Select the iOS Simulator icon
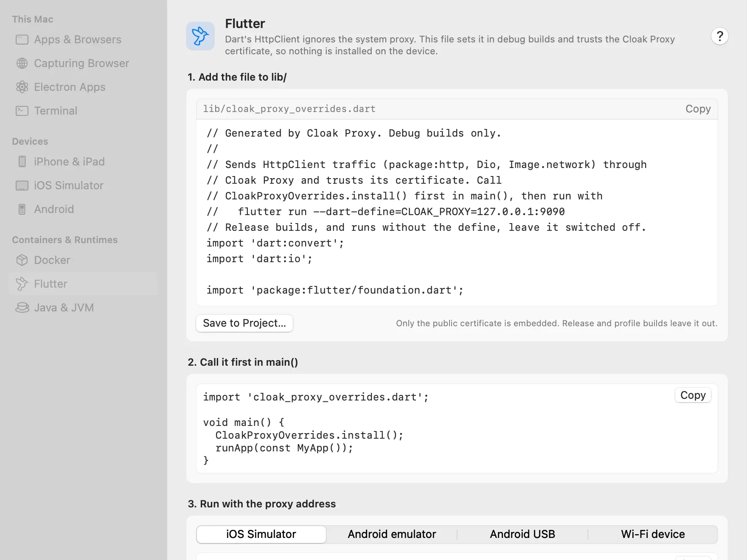This screenshot has height=560, width=747. point(22,185)
